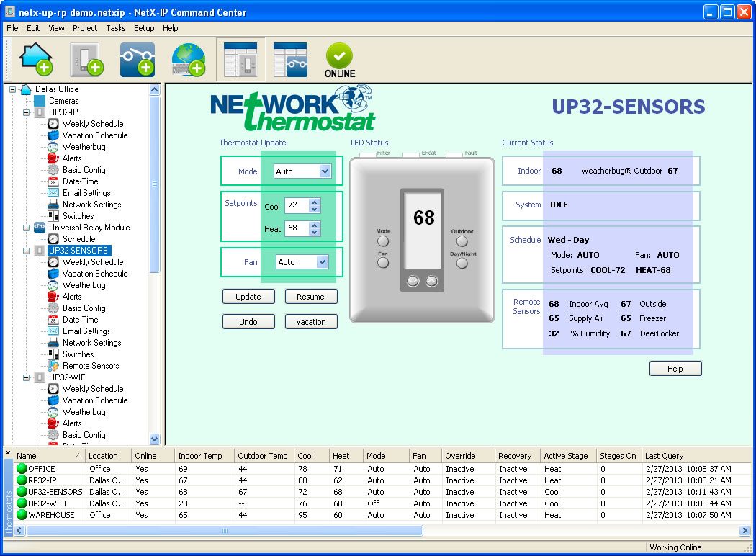Open Alerts under RP32-IP

72,158
